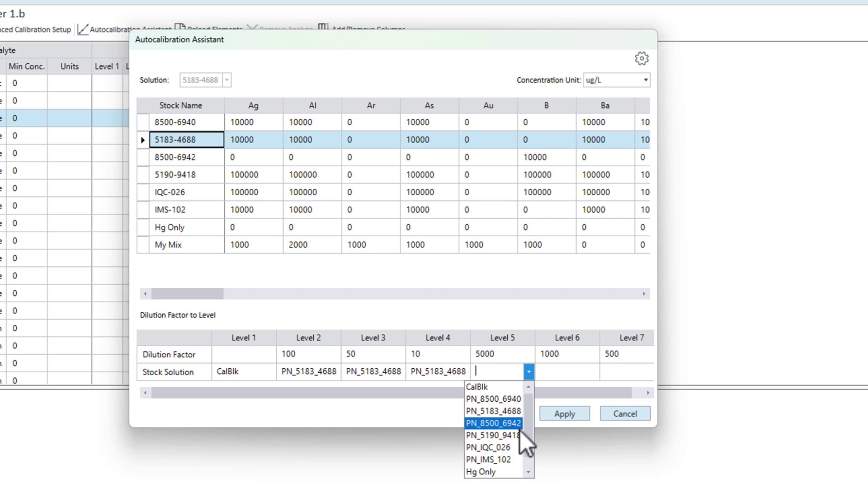
Task: Click the right scroll arrow under the stock table
Action: [644, 294]
